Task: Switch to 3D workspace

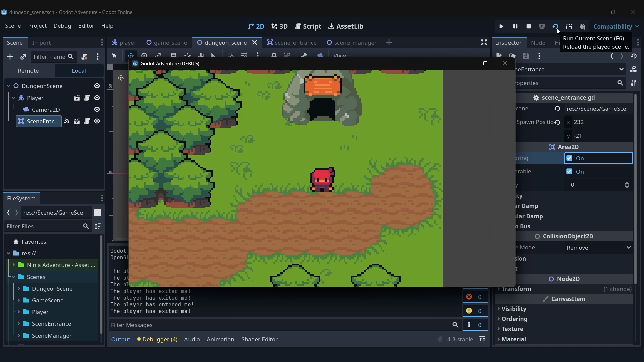Action: pyautogui.click(x=279, y=26)
